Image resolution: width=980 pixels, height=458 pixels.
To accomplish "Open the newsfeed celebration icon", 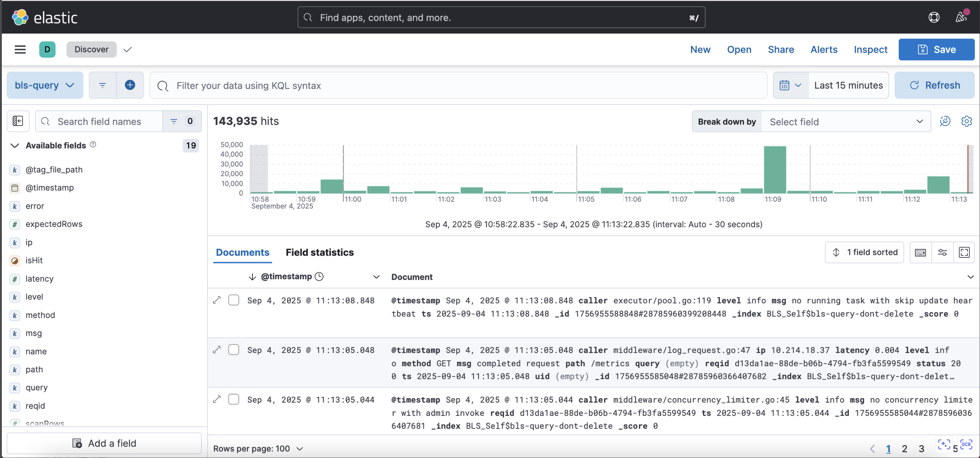I will (961, 17).
